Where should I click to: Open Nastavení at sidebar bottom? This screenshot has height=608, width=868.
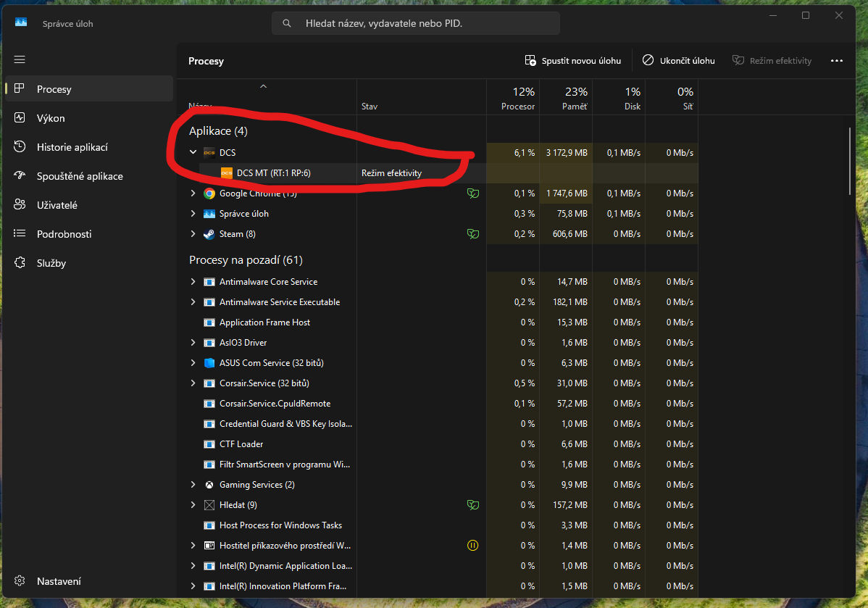point(88,581)
